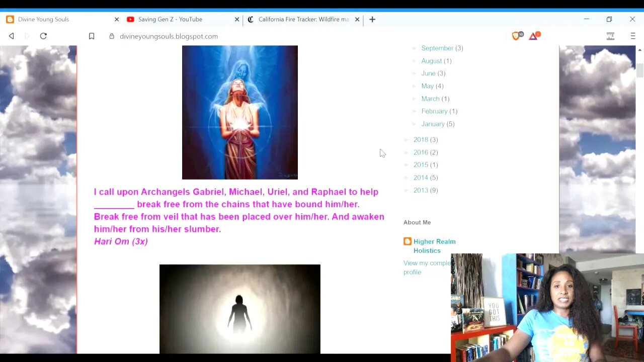Open the September archive link

click(x=437, y=48)
